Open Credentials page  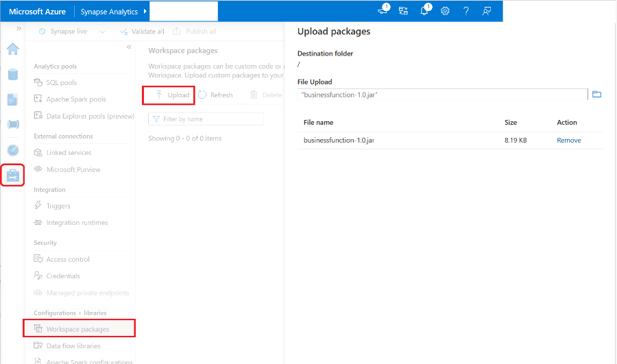(63, 276)
